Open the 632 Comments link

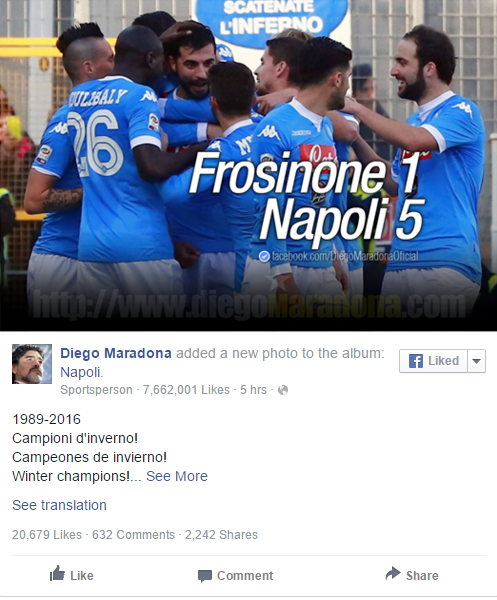tap(134, 535)
